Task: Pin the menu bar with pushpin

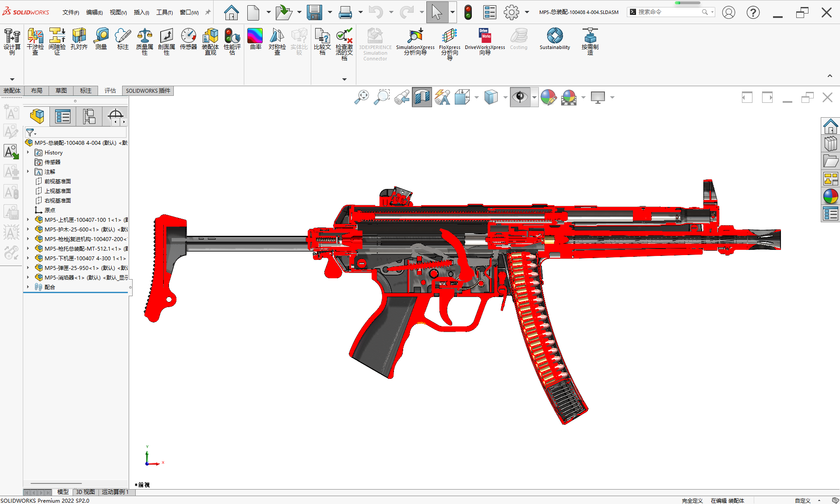Action: click(x=208, y=12)
